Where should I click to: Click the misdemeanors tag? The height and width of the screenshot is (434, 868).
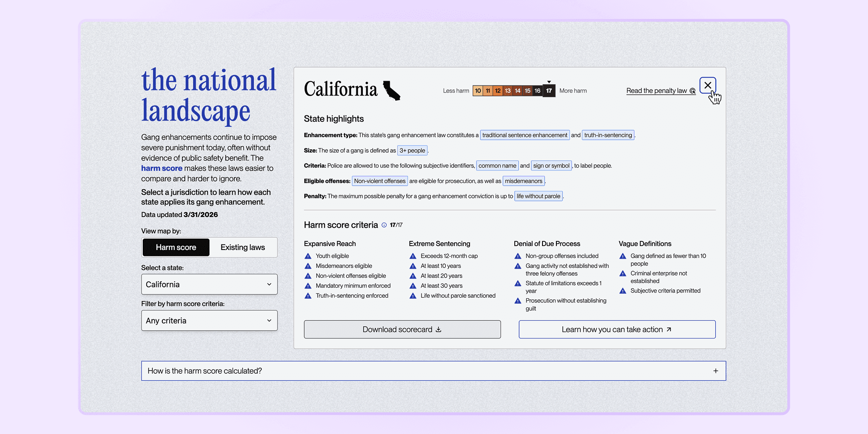tap(523, 181)
